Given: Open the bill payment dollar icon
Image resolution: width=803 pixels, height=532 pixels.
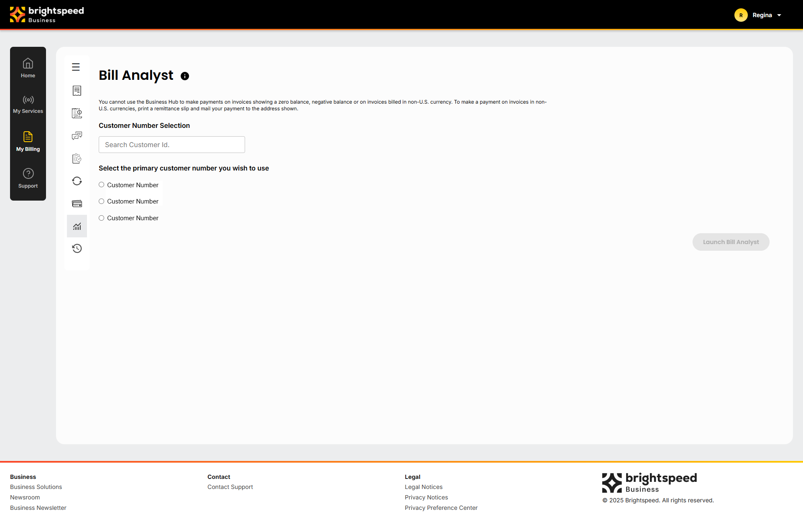Looking at the screenshot, I should [x=77, y=113].
